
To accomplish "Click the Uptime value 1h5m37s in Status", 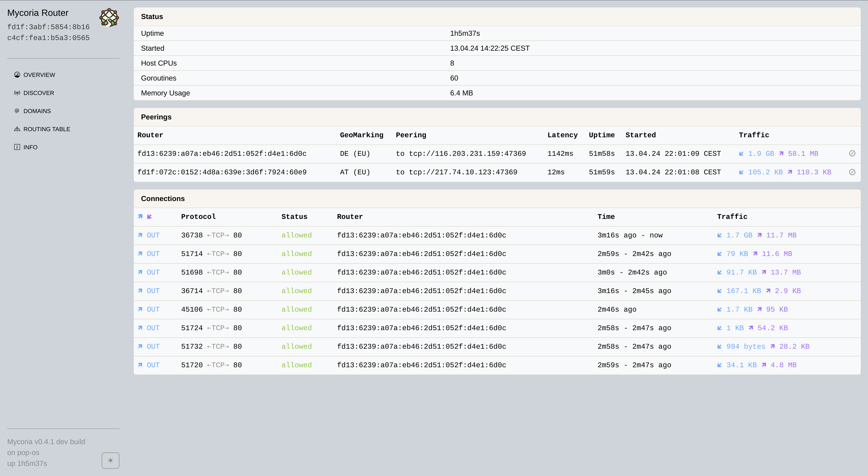I will point(465,33).
